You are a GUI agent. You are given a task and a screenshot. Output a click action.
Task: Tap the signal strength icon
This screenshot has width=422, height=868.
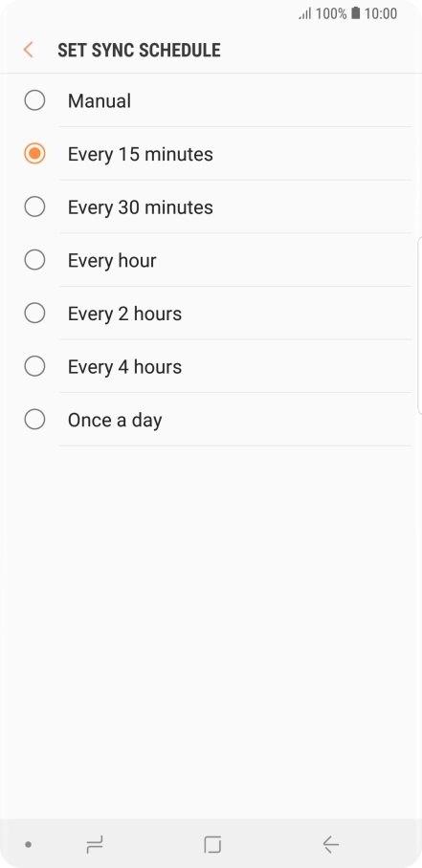[x=305, y=13]
